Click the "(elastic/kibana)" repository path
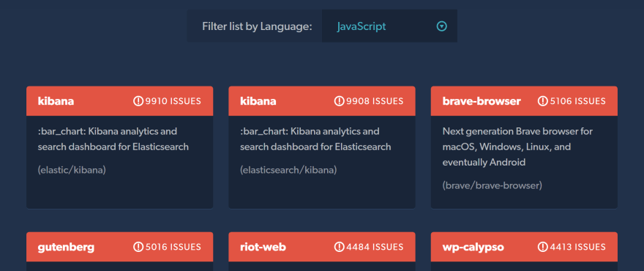This screenshot has width=644, height=271. tap(72, 170)
